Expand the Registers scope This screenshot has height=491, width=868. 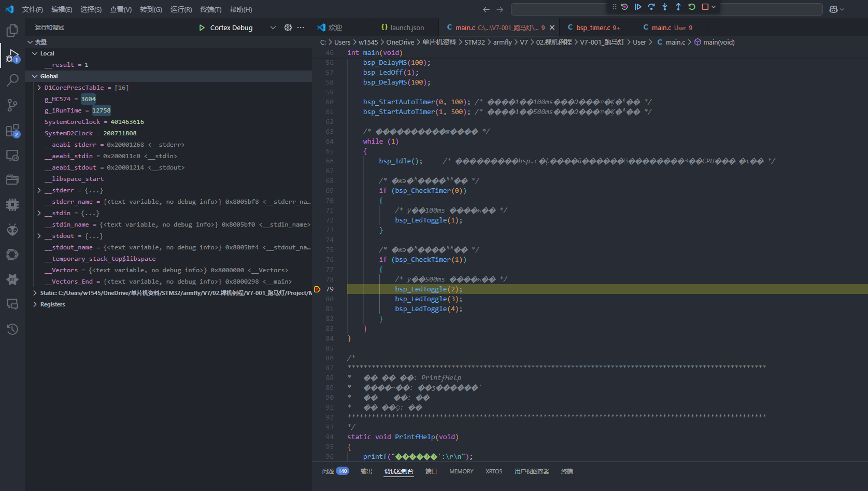coord(35,304)
